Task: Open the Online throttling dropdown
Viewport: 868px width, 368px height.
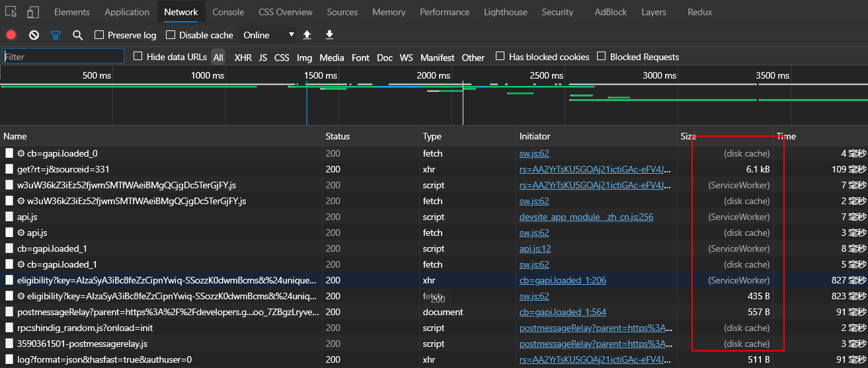Action: 268,35
